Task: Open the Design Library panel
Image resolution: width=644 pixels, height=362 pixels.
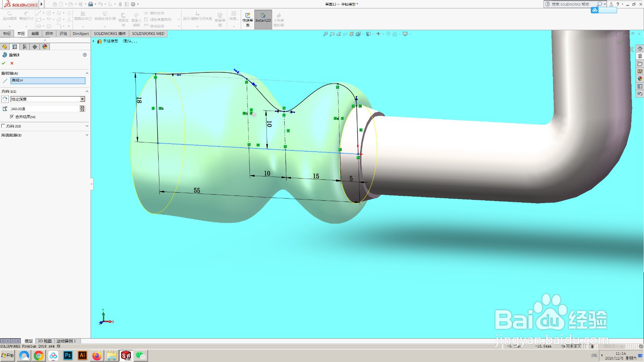Action: [640, 56]
